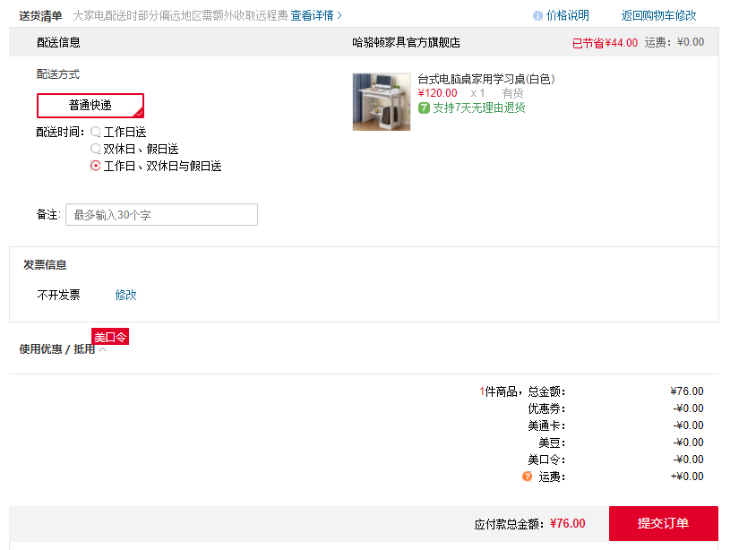Click the 配送信息 header text

tap(58, 42)
